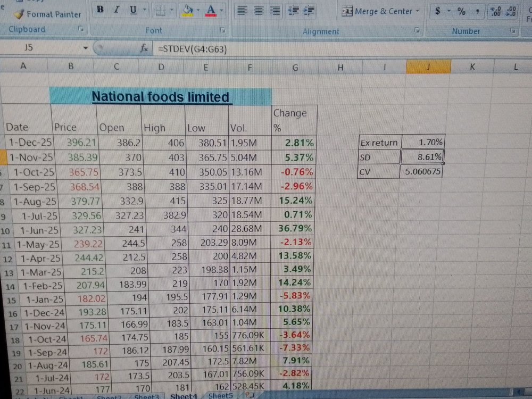
Task: Select volume cell 28.68M
Action: point(250,229)
